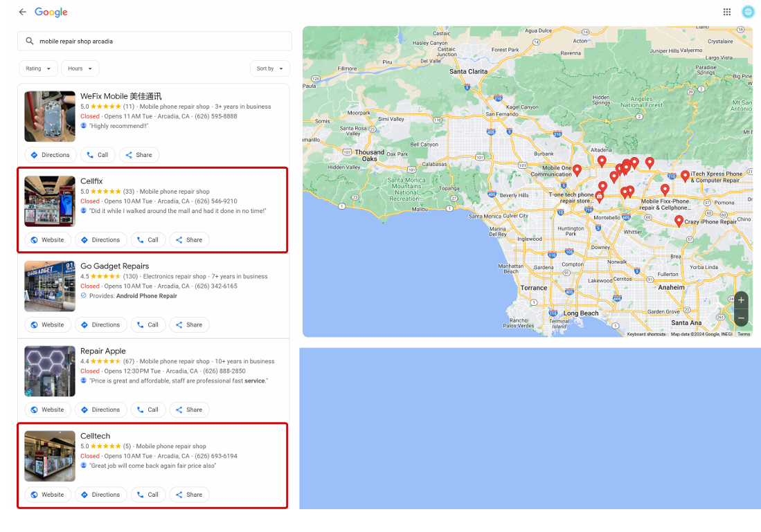Open Cellfix website
Screen dimensions: 761x532
pos(47,240)
